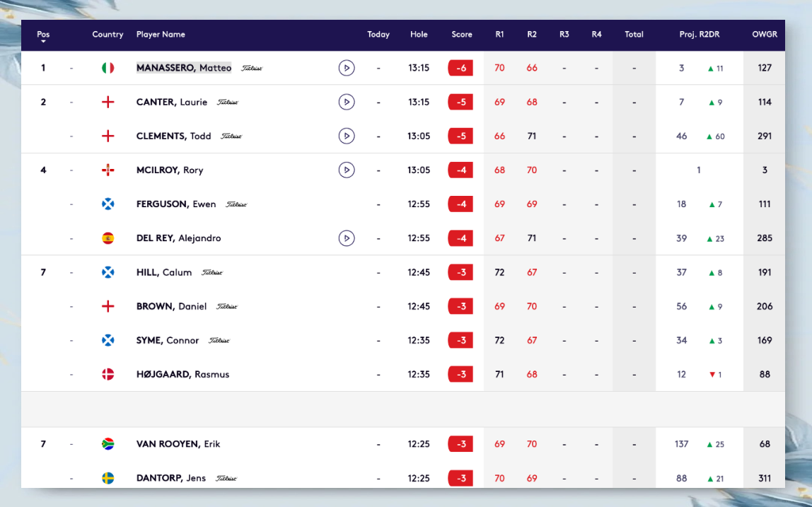Image resolution: width=812 pixels, height=507 pixels.
Task: Click Manassero's red -6 score badge
Action: tap(460, 68)
